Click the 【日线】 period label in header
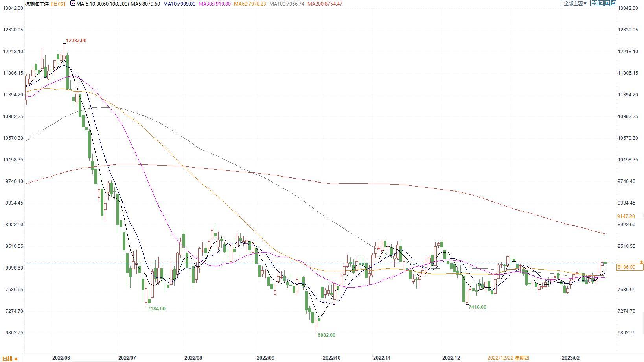The width and height of the screenshot is (644, 362). click(58, 4)
